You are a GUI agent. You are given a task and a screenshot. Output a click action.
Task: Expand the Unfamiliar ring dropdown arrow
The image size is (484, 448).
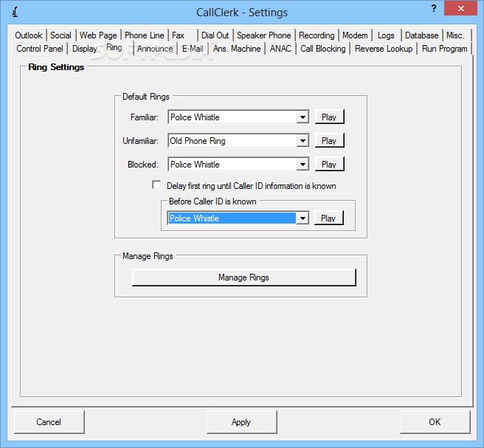coord(302,141)
